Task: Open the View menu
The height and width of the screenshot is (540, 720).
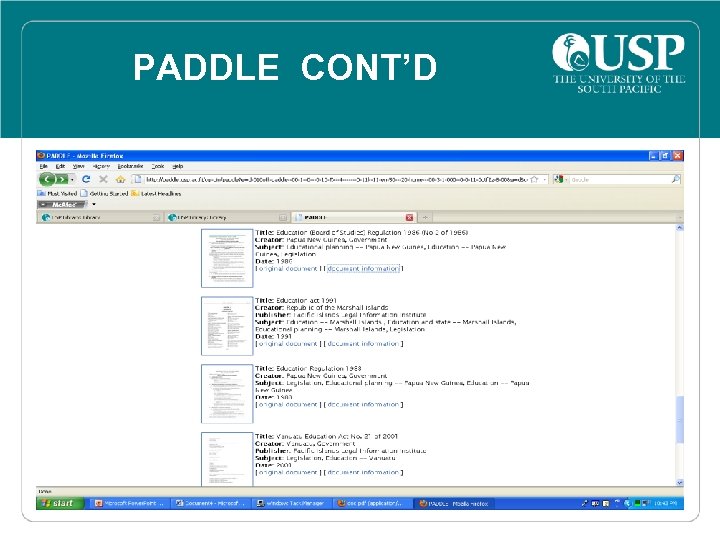Action: (x=79, y=166)
